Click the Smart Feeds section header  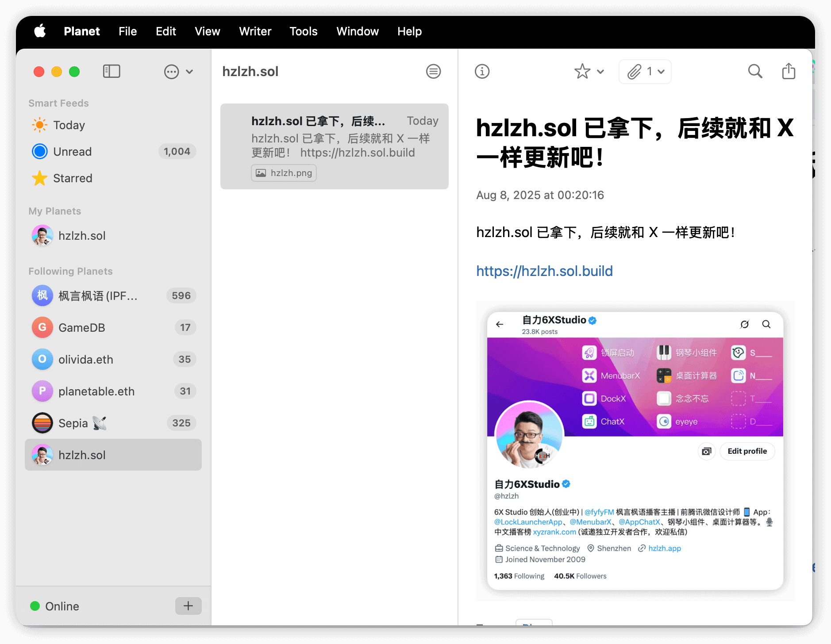pos(59,103)
